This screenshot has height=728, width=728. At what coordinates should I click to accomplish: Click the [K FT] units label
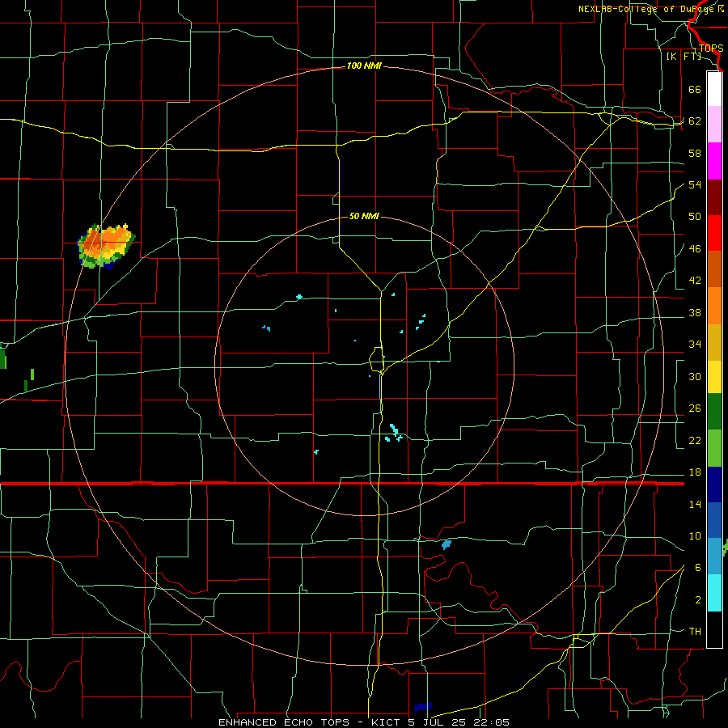(684, 56)
